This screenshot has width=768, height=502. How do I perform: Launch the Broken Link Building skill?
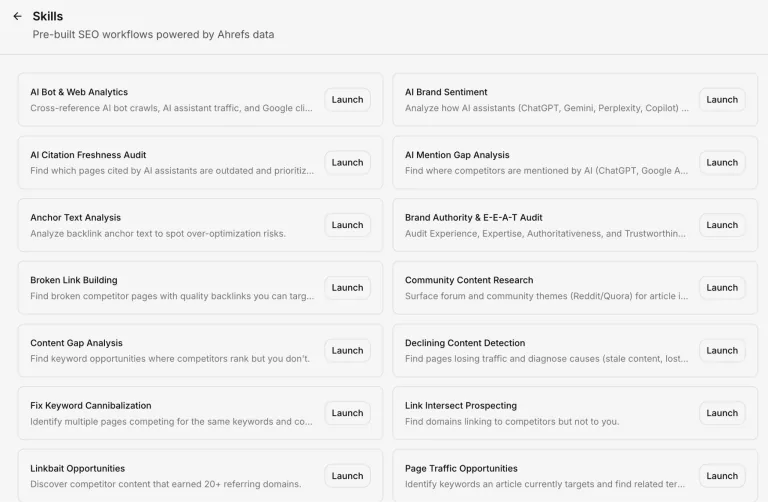[347, 287]
